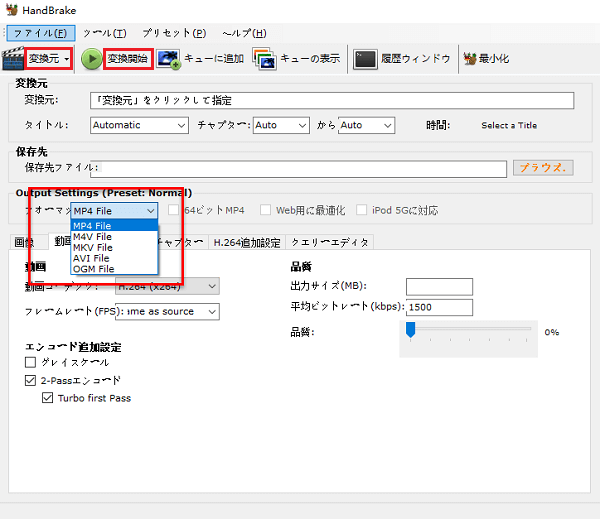Open the プリセット(P) menu
The height and width of the screenshot is (519, 600).
[x=174, y=33]
